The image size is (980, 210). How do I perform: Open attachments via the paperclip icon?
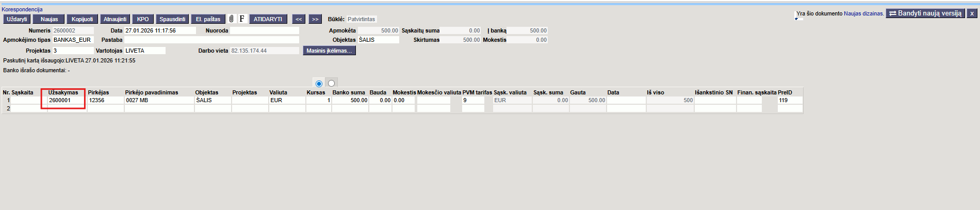tap(232, 19)
